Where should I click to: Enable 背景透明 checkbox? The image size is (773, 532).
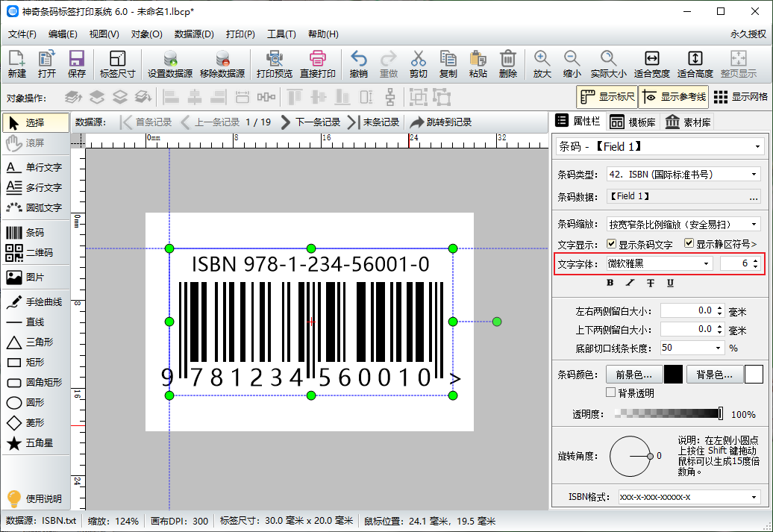point(611,392)
